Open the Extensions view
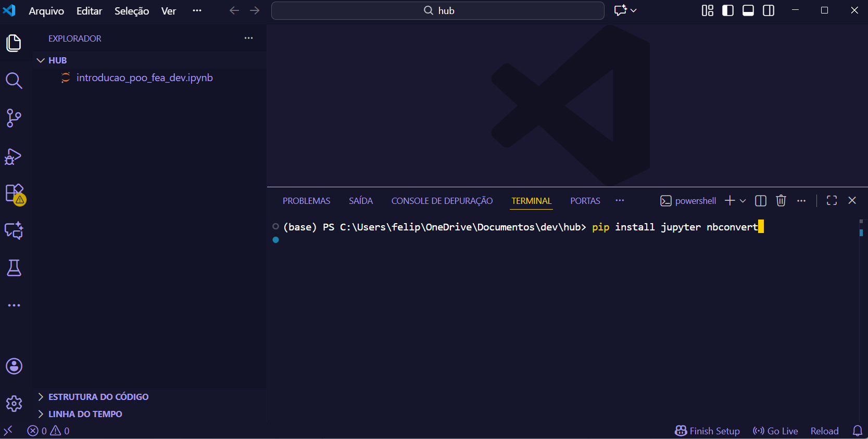This screenshot has width=868, height=439. pos(14,193)
